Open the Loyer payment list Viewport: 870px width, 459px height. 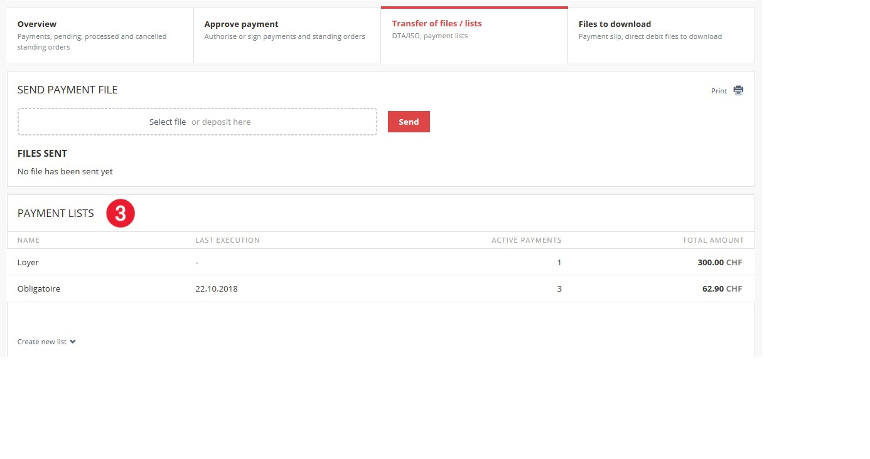point(28,262)
